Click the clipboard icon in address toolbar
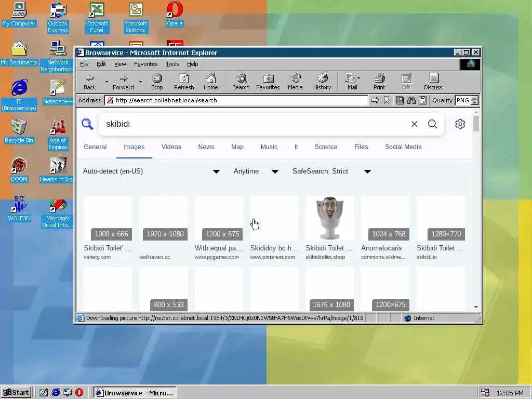 (x=423, y=100)
